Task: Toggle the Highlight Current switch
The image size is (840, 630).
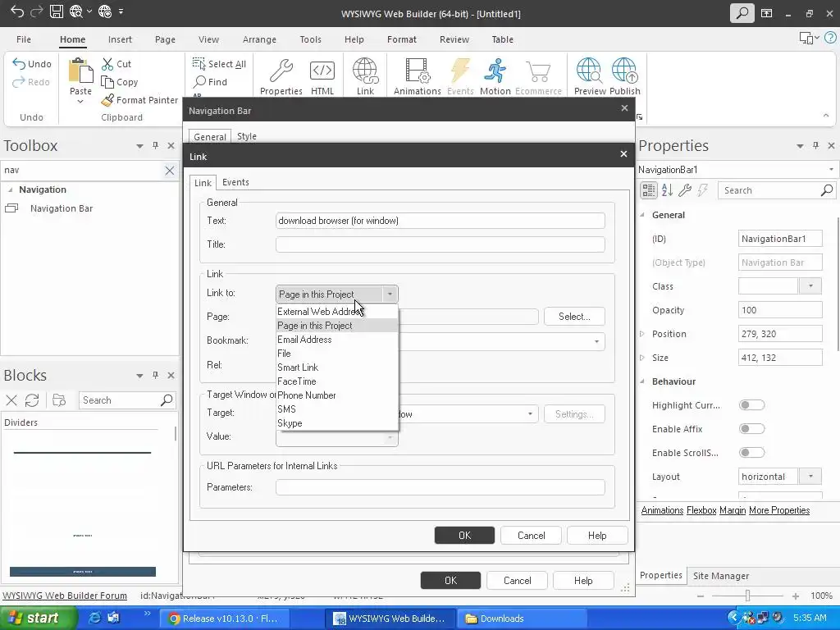Action: (751, 405)
